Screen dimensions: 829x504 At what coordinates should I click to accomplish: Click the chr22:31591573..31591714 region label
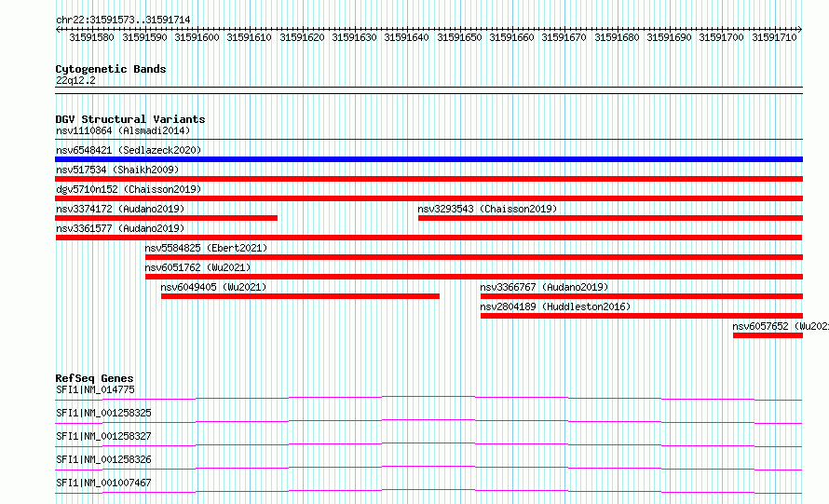coord(123,20)
